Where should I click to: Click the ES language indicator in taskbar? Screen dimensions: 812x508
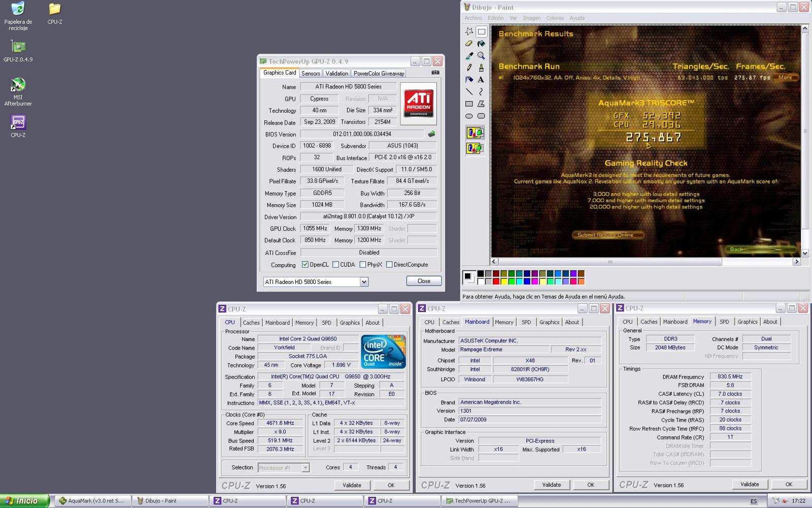click(x=754, y=501)
